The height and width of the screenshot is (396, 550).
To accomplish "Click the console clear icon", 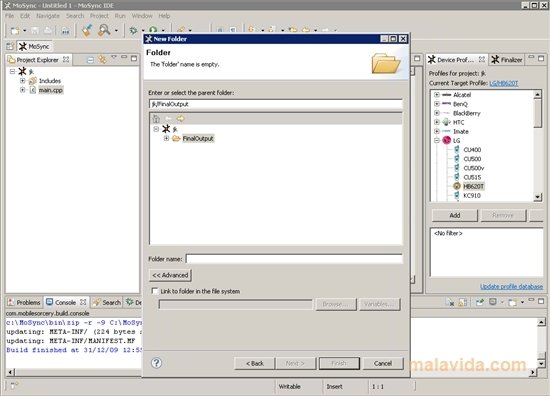I will coord(450,302).
